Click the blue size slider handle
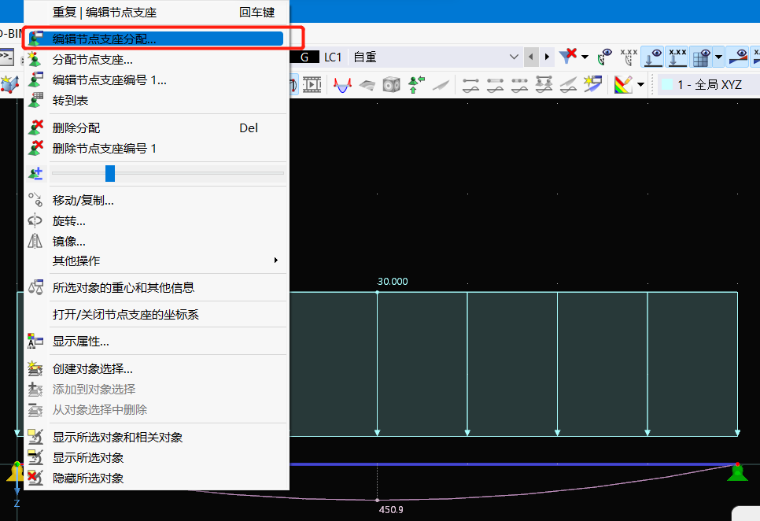The width and height of the screenshot is (760, 521). click(x=110, y=173)
